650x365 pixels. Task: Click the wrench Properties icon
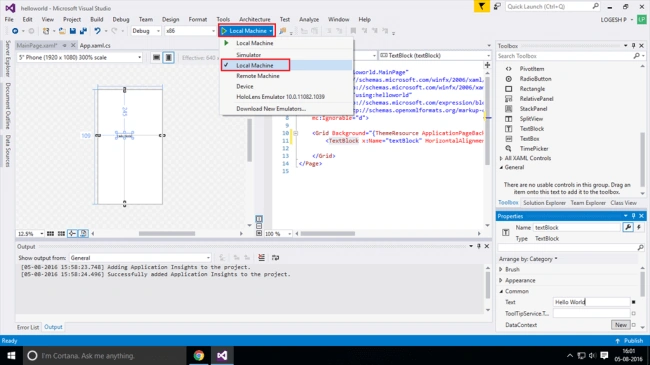point(628,227)
